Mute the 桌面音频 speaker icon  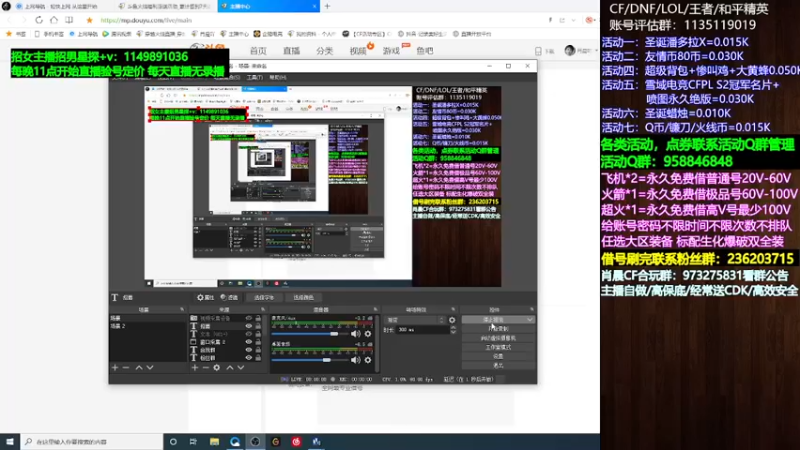pos(356,360)
